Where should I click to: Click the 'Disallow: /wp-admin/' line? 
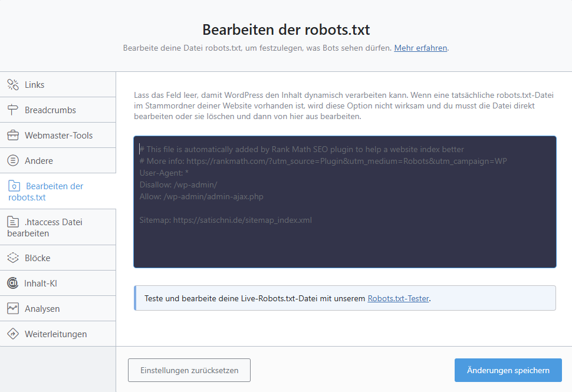[179, 185]
